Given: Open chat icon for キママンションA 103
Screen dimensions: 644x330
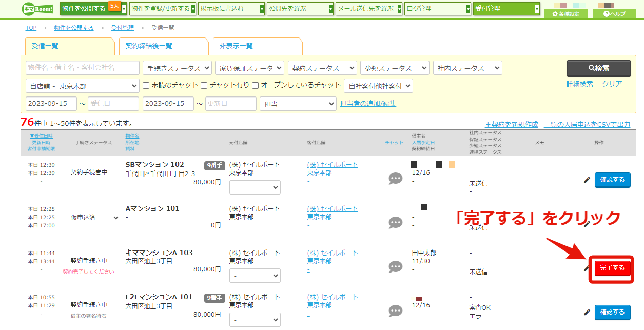Looking at the screenshot, I should click(x=396, y=267).
